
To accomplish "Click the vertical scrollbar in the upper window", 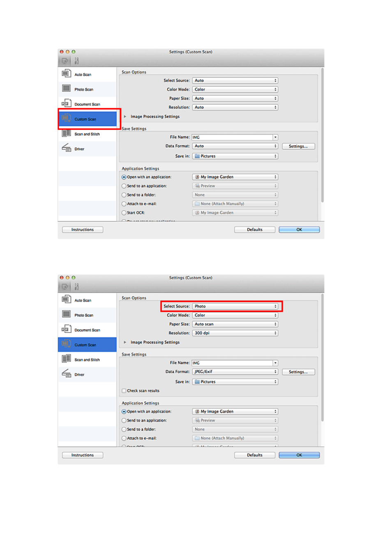I will [x=322, y=136].
